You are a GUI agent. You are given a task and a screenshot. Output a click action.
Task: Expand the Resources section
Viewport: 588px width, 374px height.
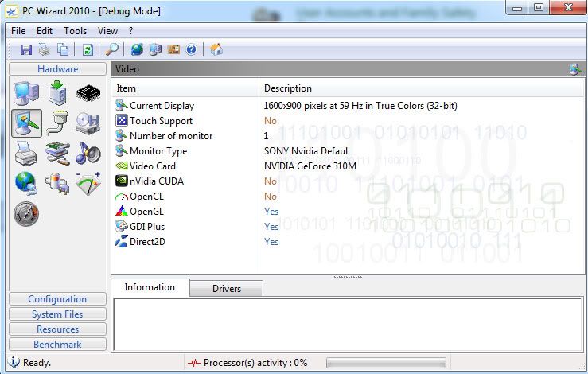(x=57, y=329)
